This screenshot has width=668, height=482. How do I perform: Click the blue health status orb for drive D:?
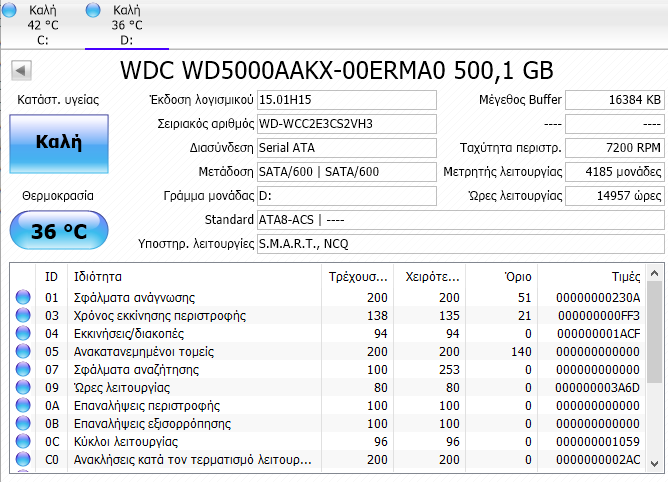tap(93, 10)
